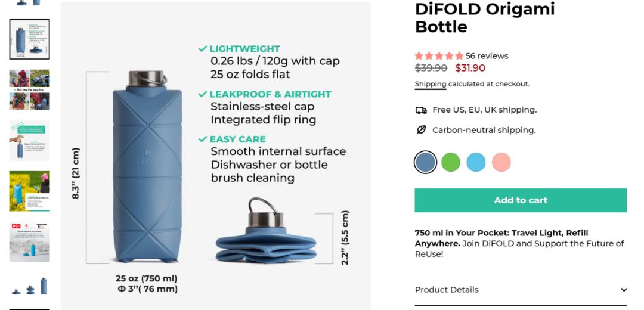The height and width of the screenshot is (310, 644).
Task: Choose the light blue bottle color
Action: pyautogui.click(x=476, y=162)
